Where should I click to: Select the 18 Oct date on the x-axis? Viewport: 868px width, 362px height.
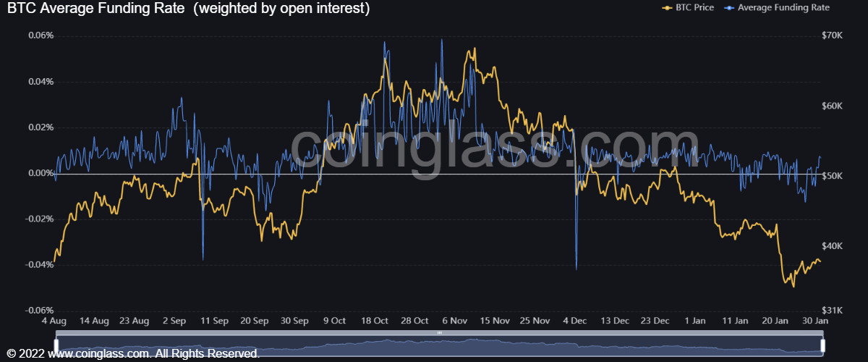[x=375, y=319]
